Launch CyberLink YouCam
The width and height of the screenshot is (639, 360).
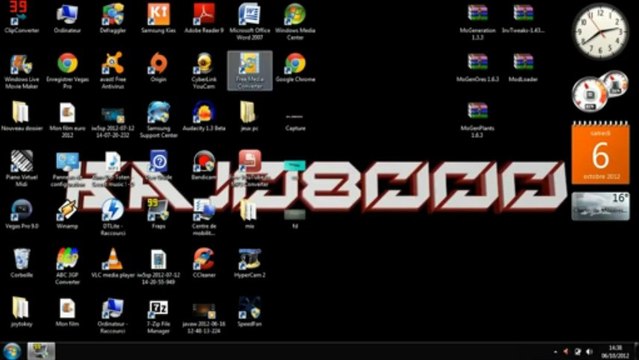204,70
